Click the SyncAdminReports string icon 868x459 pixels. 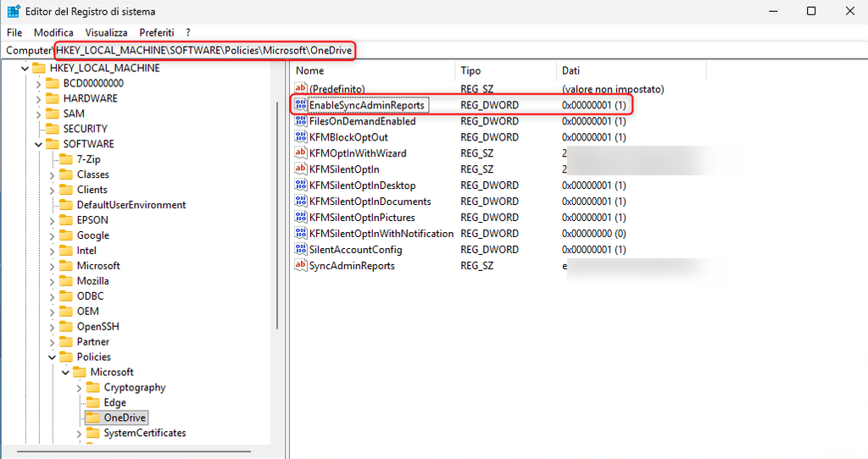click(301, 265)
